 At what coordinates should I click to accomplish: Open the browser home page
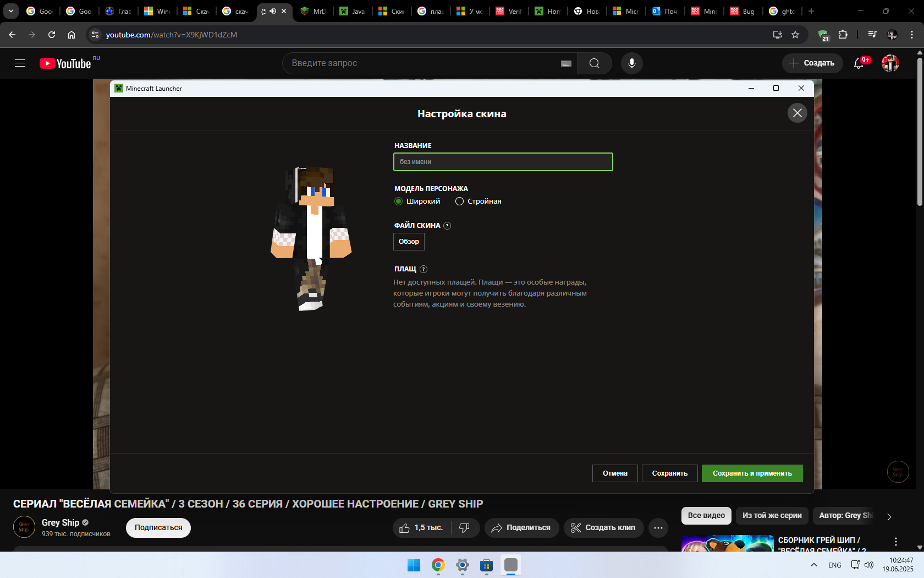pyautogui.click(x=71, y=35)
